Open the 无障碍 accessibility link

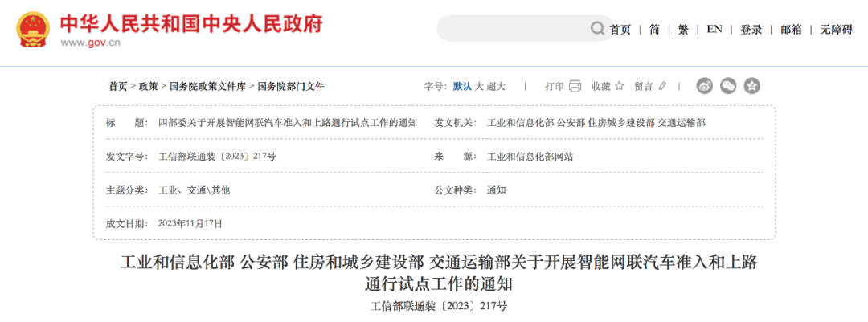[837, 30]
